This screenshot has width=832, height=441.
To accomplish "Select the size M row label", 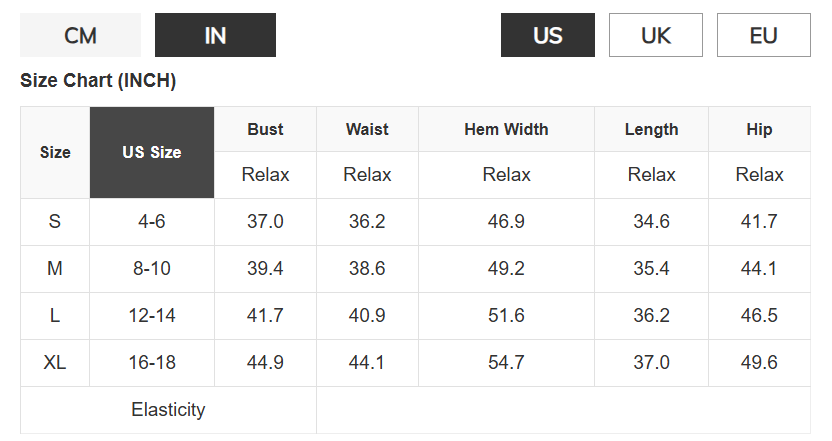I will point(55,269).
